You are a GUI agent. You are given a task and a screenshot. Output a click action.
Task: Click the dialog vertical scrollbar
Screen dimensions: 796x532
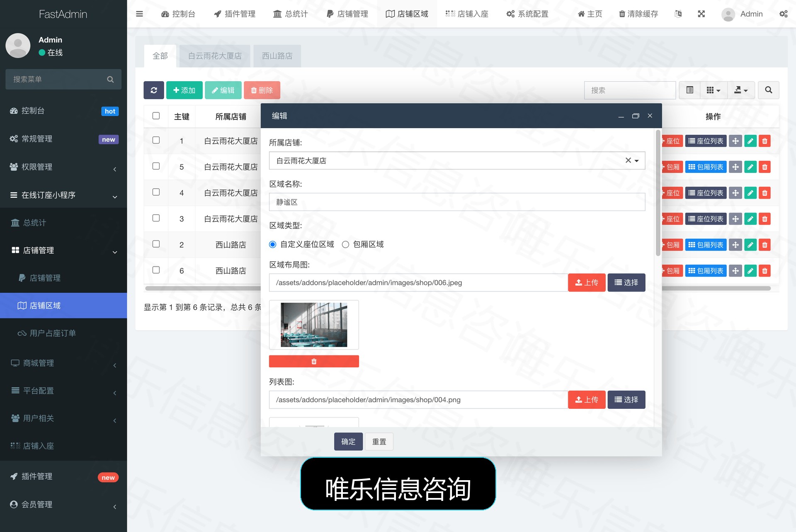point(658,193)
